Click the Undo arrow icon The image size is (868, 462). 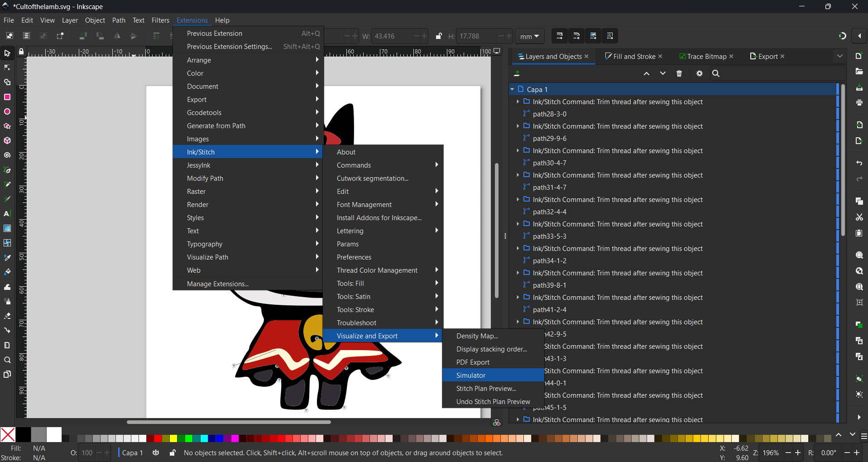coord(859,163)
